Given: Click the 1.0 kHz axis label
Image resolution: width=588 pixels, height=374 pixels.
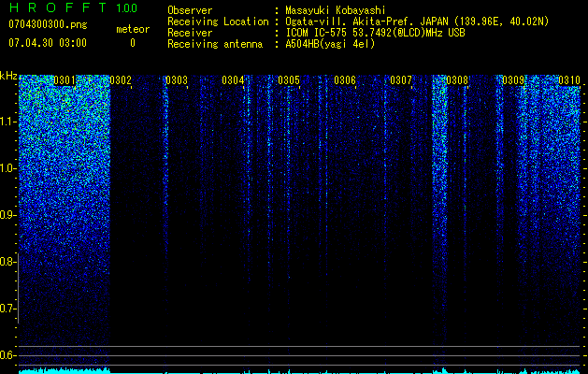Looking at the screenshot, I should pyautogui.click(x=7, y=168).
